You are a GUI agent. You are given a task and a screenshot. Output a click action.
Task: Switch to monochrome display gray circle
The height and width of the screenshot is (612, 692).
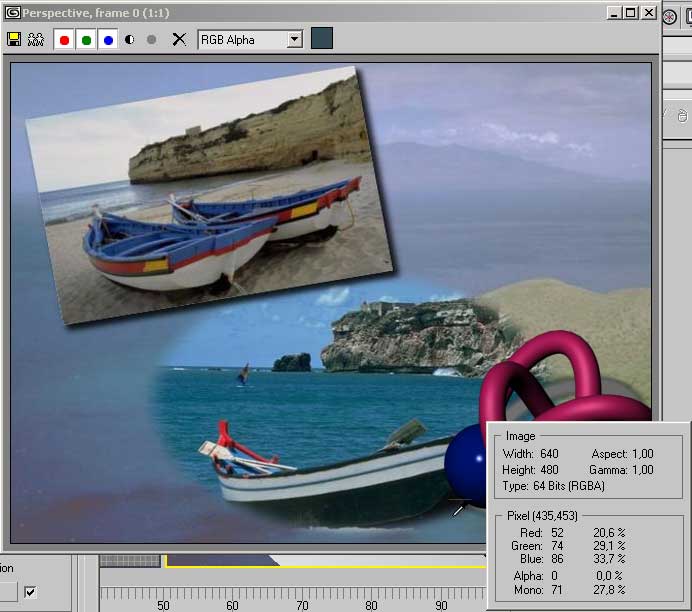151,40
